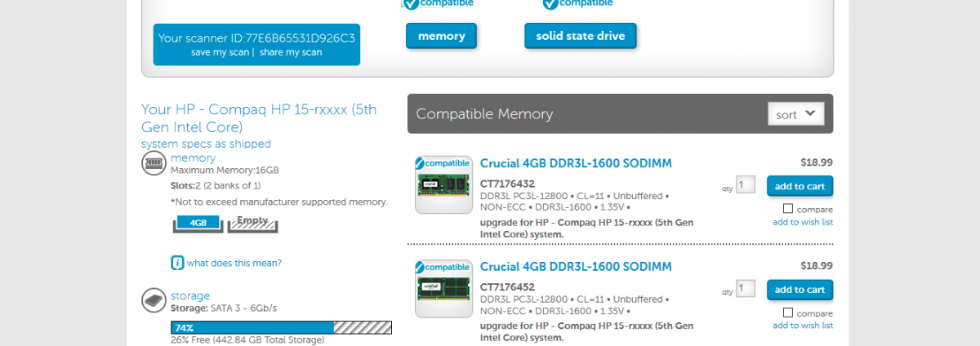Select the memory tab button
This screenshot has height=346, width=980.
coord(441,36)
